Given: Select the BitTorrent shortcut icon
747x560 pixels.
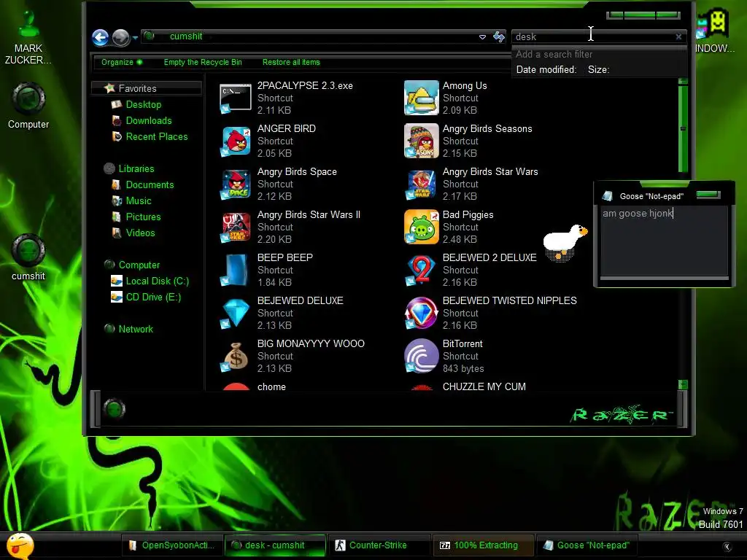Looking at the screenshot, I should (421, 356).
